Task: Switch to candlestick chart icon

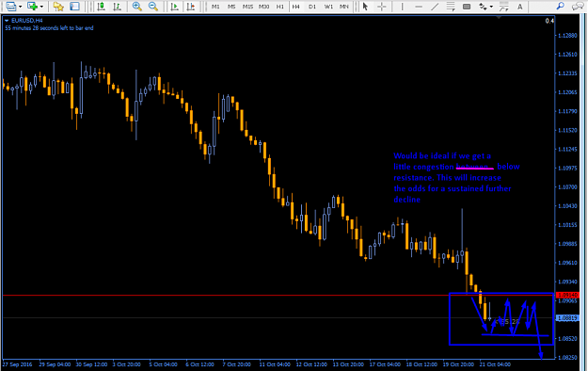Action: [x=101, y=6]
